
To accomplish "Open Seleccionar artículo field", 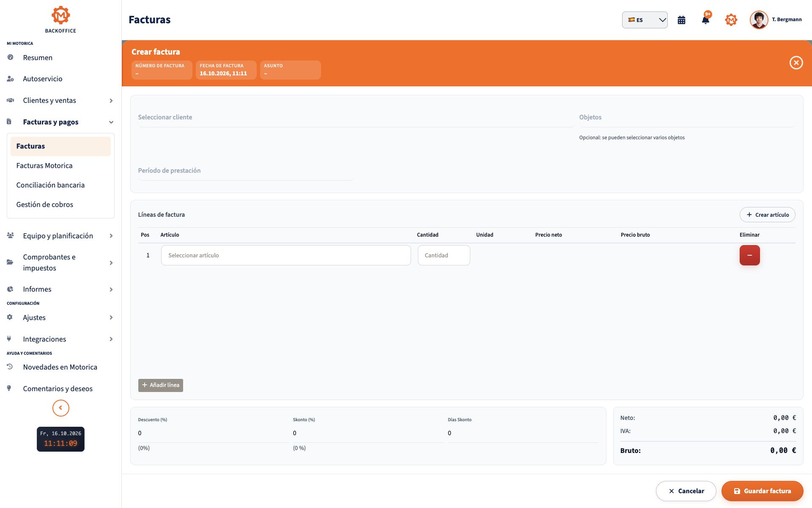I will 286,255.
